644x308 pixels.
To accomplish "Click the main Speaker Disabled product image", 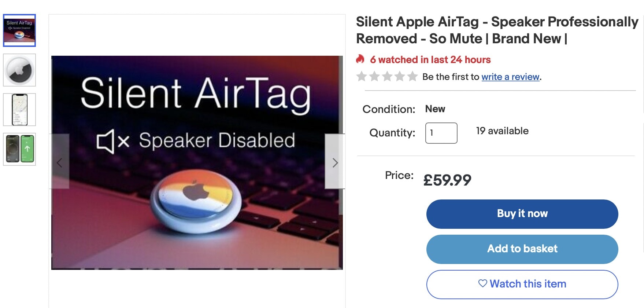I will [197, 163].
